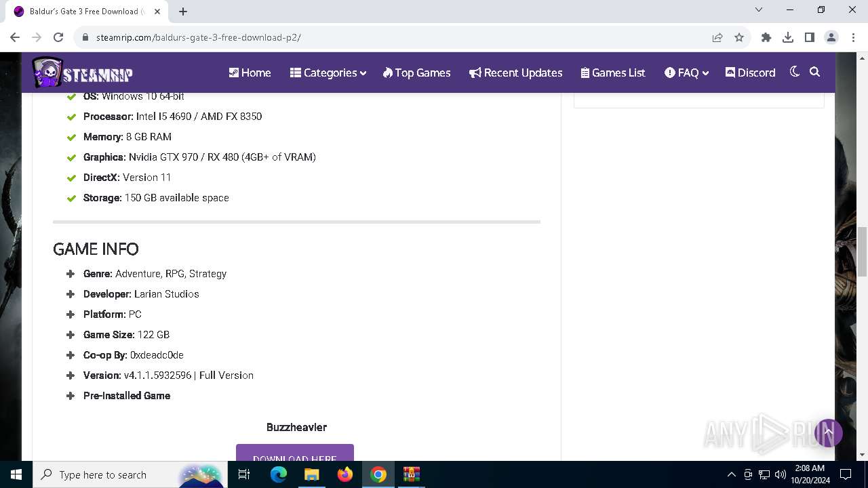Open the Chrome three-dot menu

(x=853, y=37)
